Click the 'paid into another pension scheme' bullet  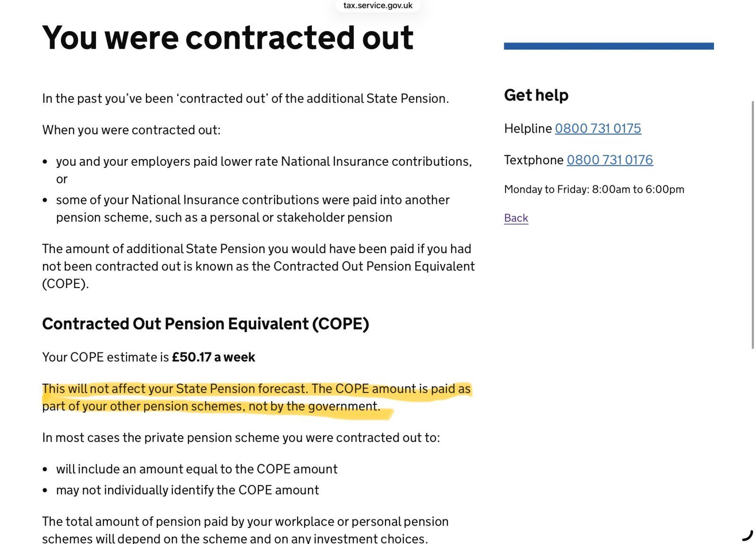pos(252,209)
